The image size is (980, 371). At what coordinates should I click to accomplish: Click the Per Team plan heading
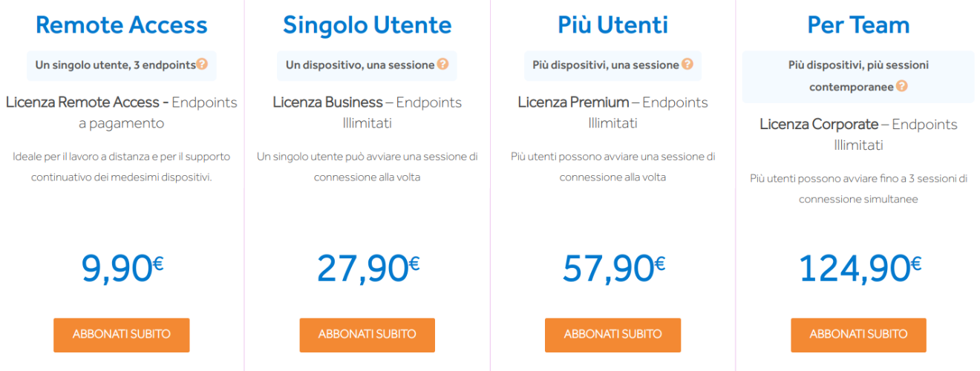pos(858,25)
